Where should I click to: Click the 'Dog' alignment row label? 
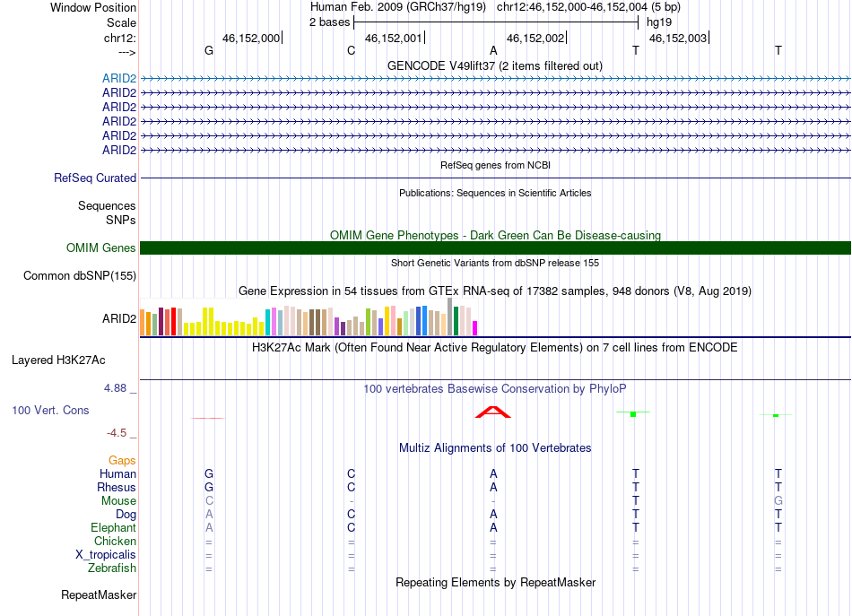[126, 514]
